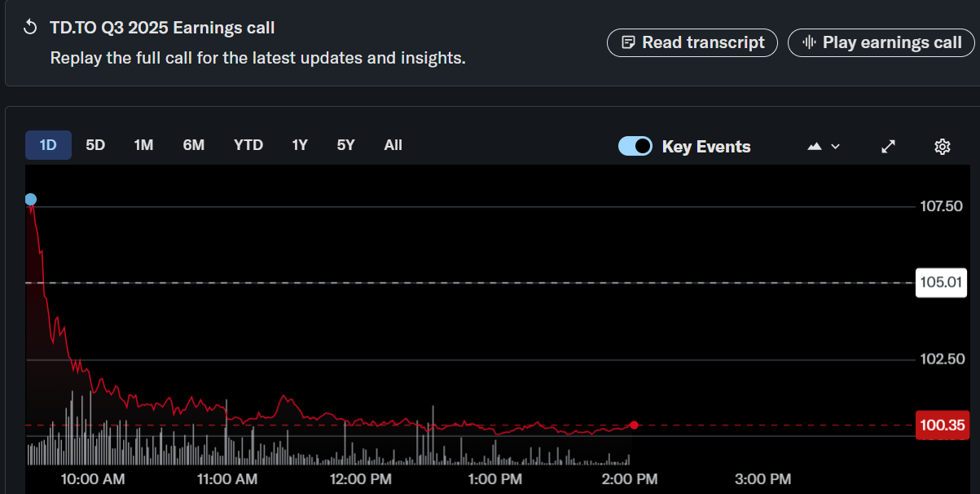The image size is (980, 494).
Task: Toggle the Key Events switch
Action: click(x=635, y=146)
